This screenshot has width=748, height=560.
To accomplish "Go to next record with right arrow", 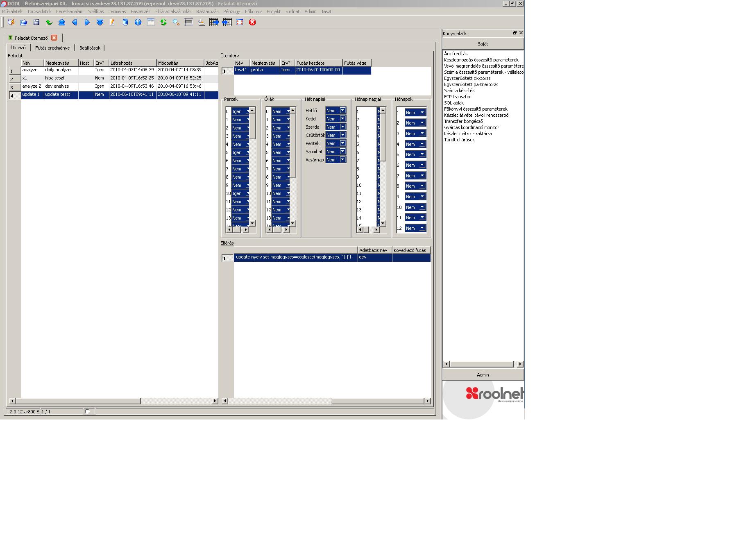I will [87, 22].
